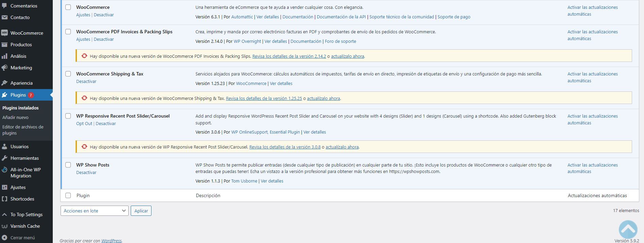Check WooCommerce PDF Invoices & Packing Slips checkbox

pos(68,32)
